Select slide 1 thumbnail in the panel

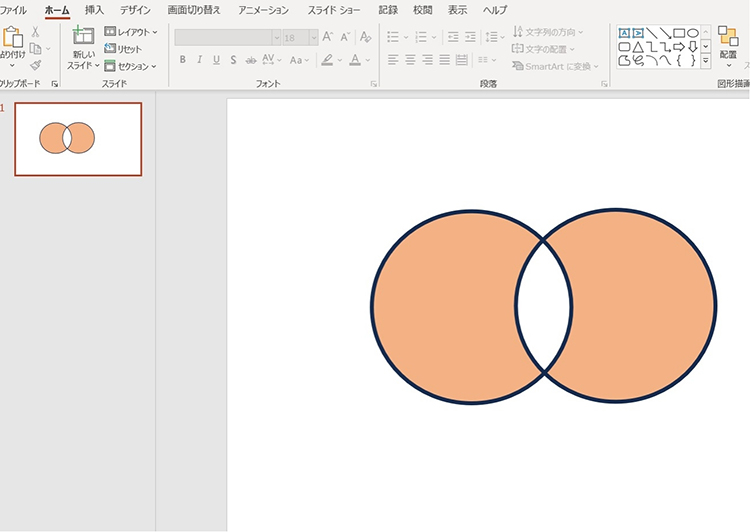pyautogui.click(x=78, y=139)
